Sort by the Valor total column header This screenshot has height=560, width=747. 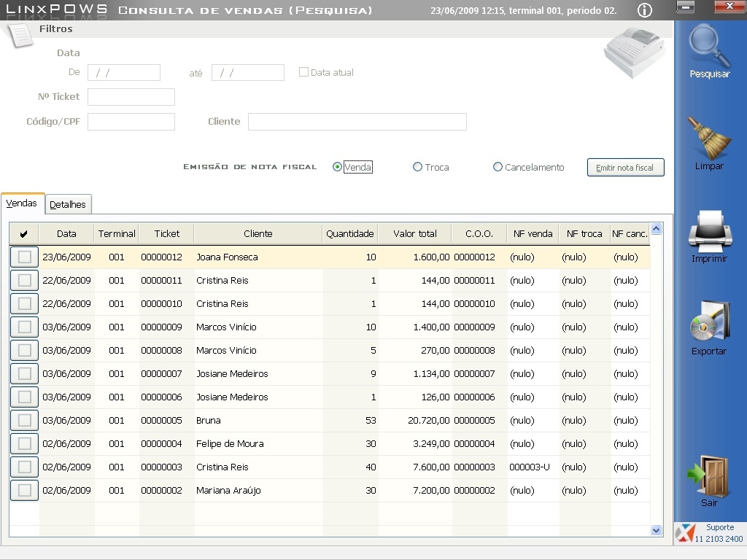(x=414, y=233)
